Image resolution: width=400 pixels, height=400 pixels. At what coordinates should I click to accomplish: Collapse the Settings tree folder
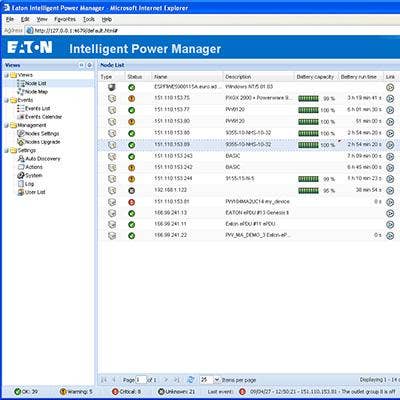[6, 150]
